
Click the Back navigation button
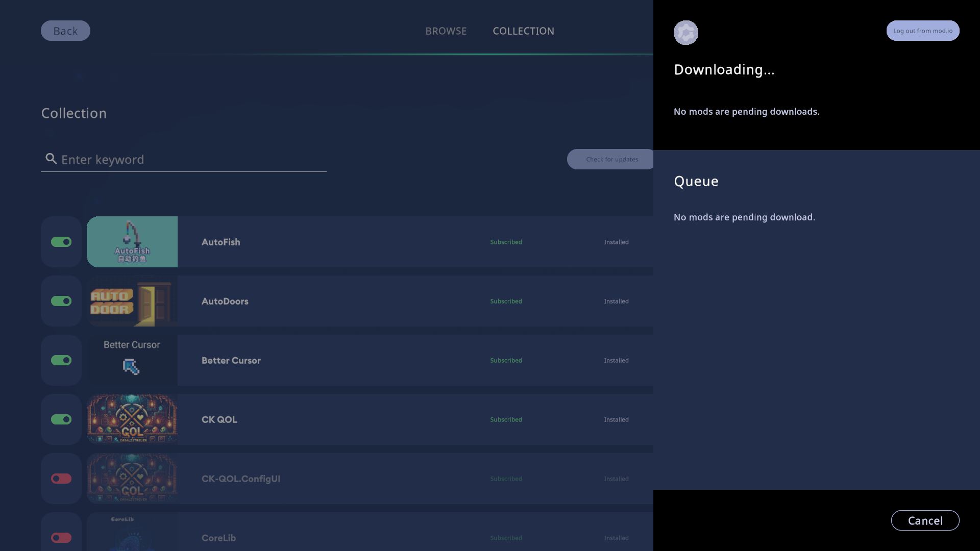pyautogui.click(x=65, y=30)
